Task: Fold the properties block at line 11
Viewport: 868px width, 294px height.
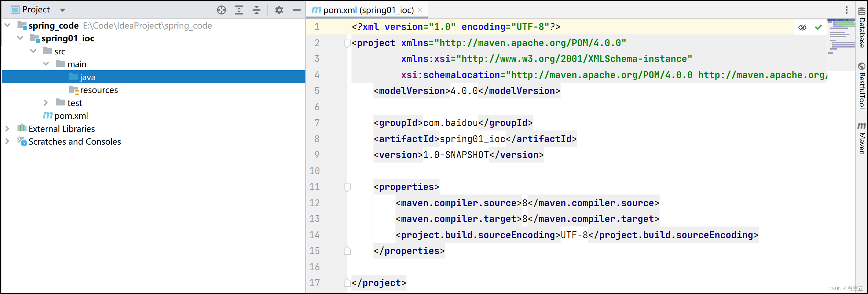Action: (347, 187)
